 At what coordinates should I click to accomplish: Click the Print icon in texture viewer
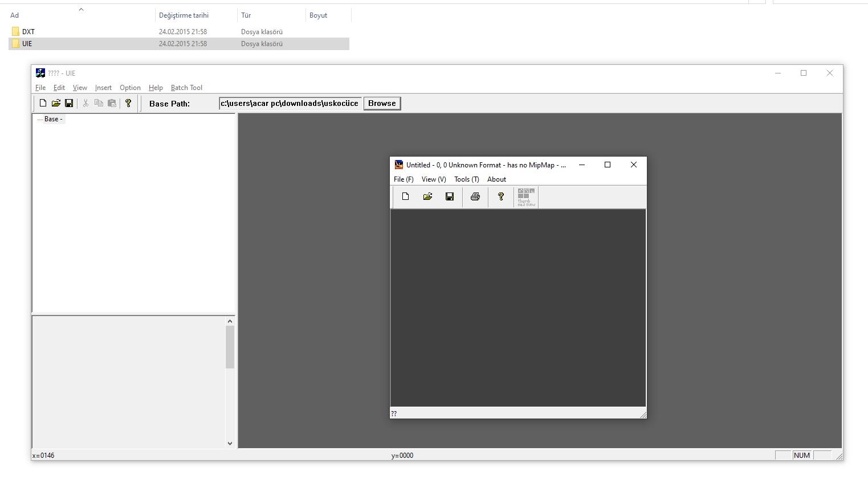475,196
